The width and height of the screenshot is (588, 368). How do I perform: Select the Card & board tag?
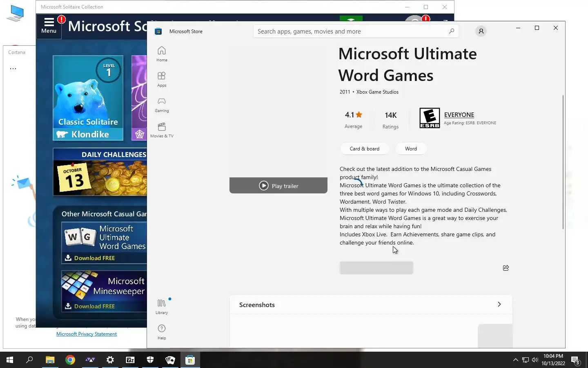(365, 149)
